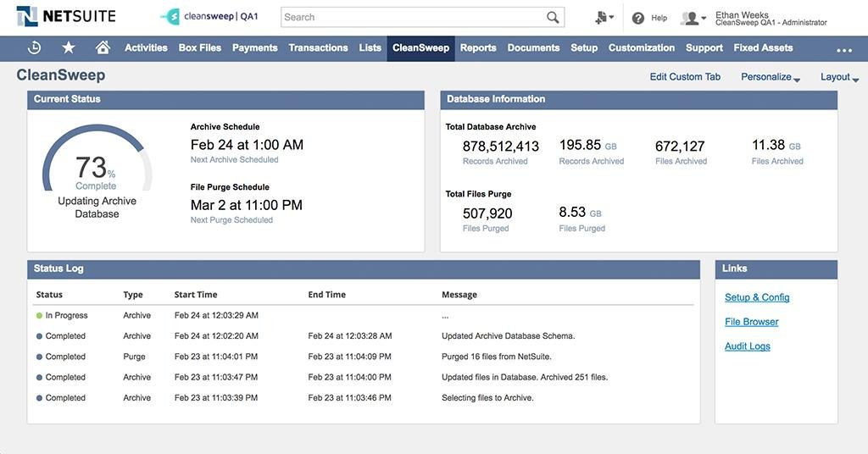The image size is (868, 454).
Task: Click the 195.85 GB Records Archived value
Action: tap(588, 146)
